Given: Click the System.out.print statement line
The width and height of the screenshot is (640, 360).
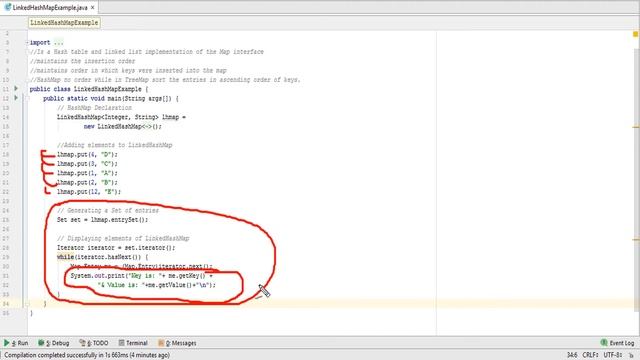Looking at the screenshot, I should (142, 276).
